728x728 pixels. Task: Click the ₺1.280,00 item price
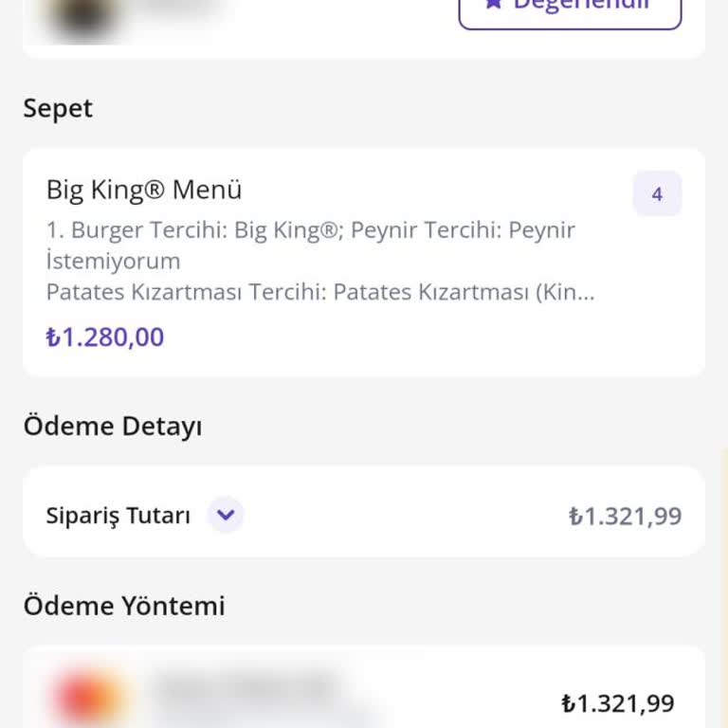[x=105, y=337]
